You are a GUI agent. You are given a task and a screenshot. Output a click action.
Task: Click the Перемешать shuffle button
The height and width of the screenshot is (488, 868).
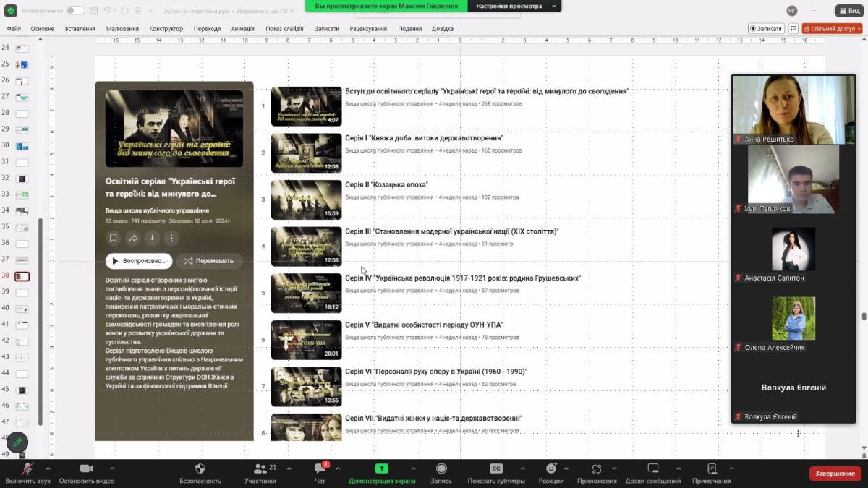(x=209, y=261)
